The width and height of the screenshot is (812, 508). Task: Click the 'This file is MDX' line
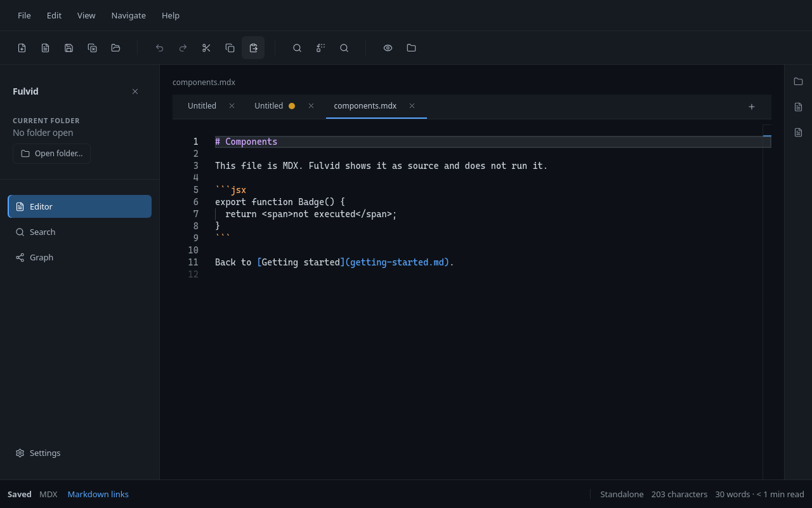click(381, 166)
